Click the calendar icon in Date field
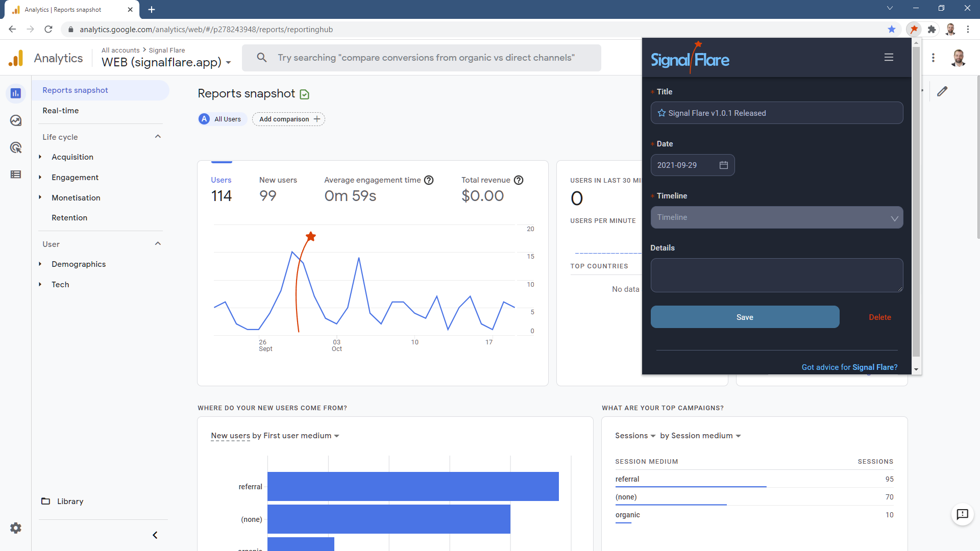 point(723,165)
